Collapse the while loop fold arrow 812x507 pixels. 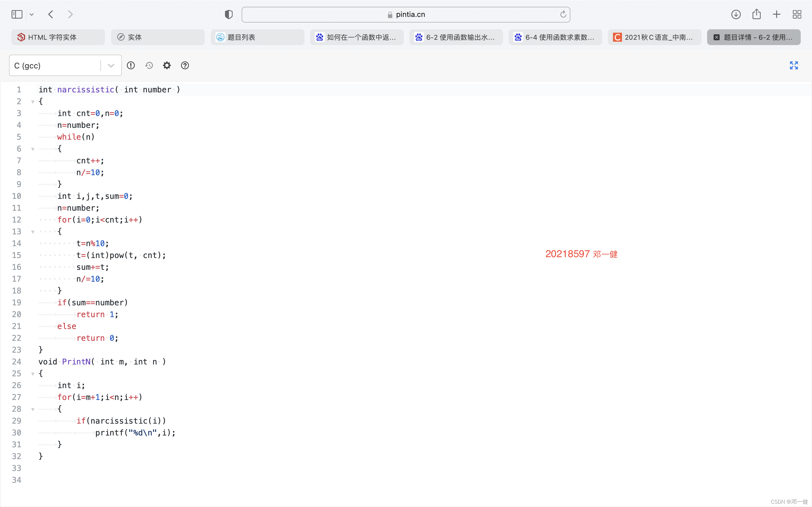(33, 149)
